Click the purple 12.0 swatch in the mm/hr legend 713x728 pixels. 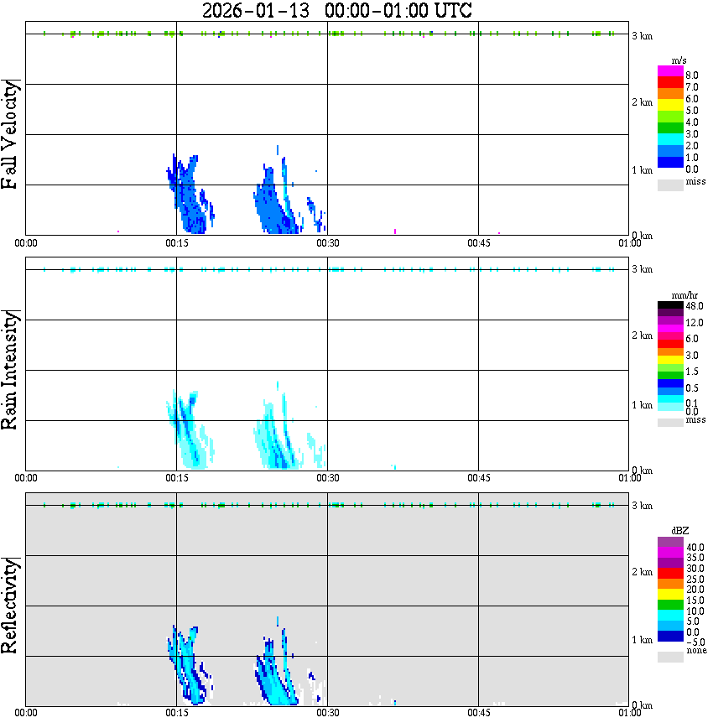click(x=670, y=321)
